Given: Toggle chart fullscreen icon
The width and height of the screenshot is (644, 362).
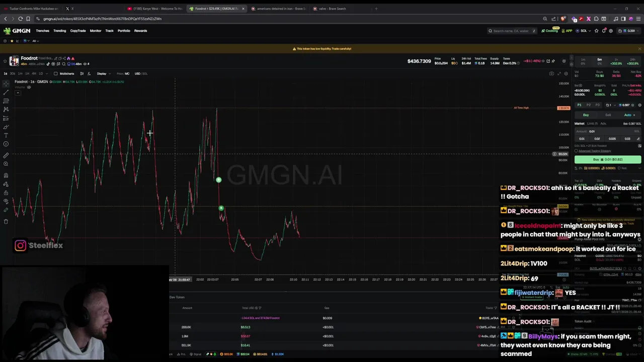Looking at the screenshot, I should coord(559,73).
